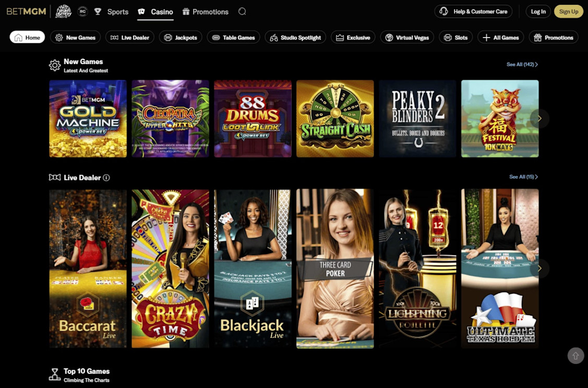The width and height of the screenshot is (588, 388).
Task: Open the Gold Machine game tile
Action: click(x=88, y=118)
